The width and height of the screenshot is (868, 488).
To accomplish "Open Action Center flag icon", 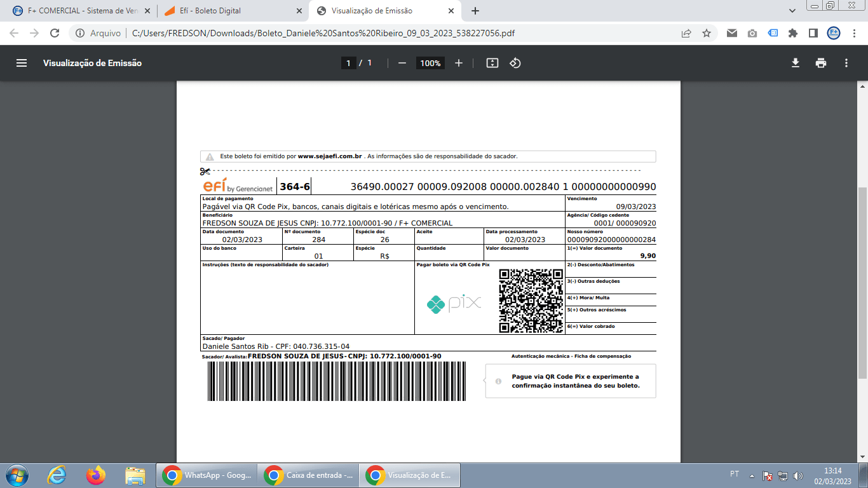I will coord(768,475).
